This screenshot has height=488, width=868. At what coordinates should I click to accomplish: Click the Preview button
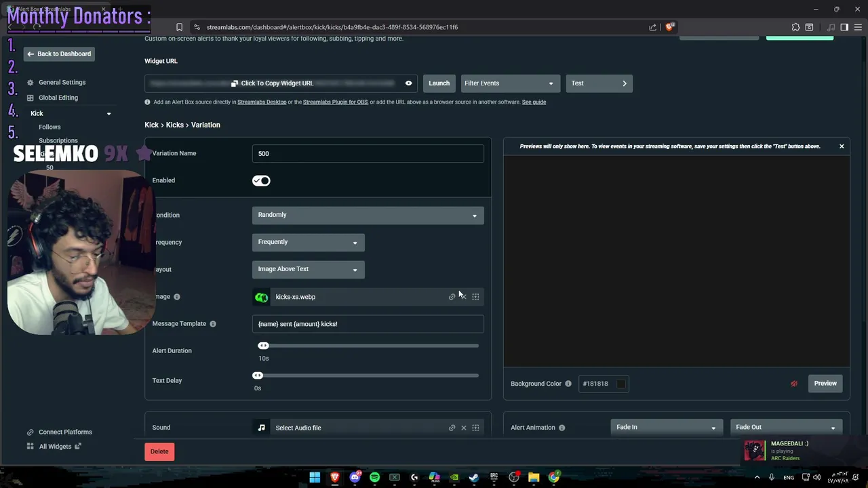825,384
